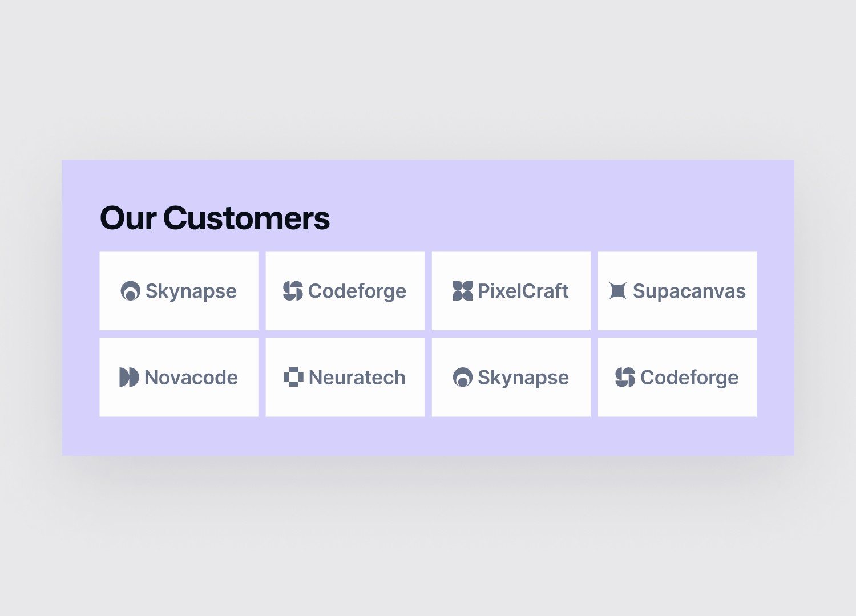Screen dimensions: 856x616
Task: Click the Neuratech customer name text
Action: click(x=357, y=377)
